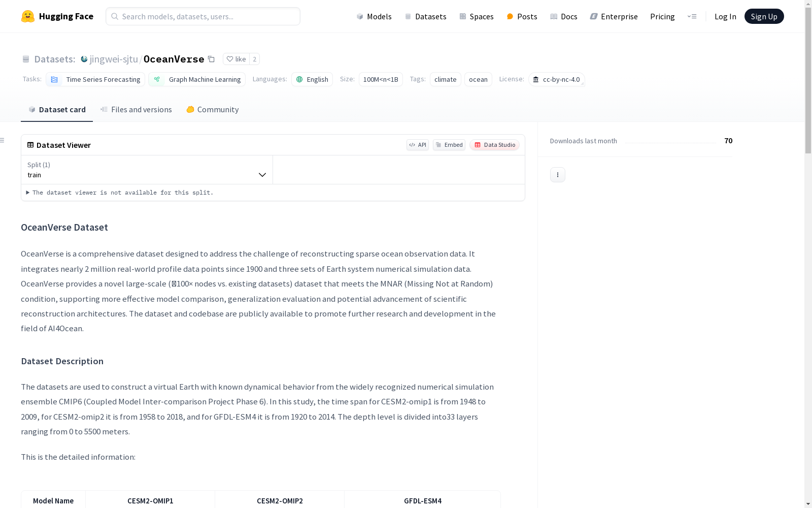Click the CESM2-OMIP1 table header
The image size is (812, 508).
click(x=150, y=501)
